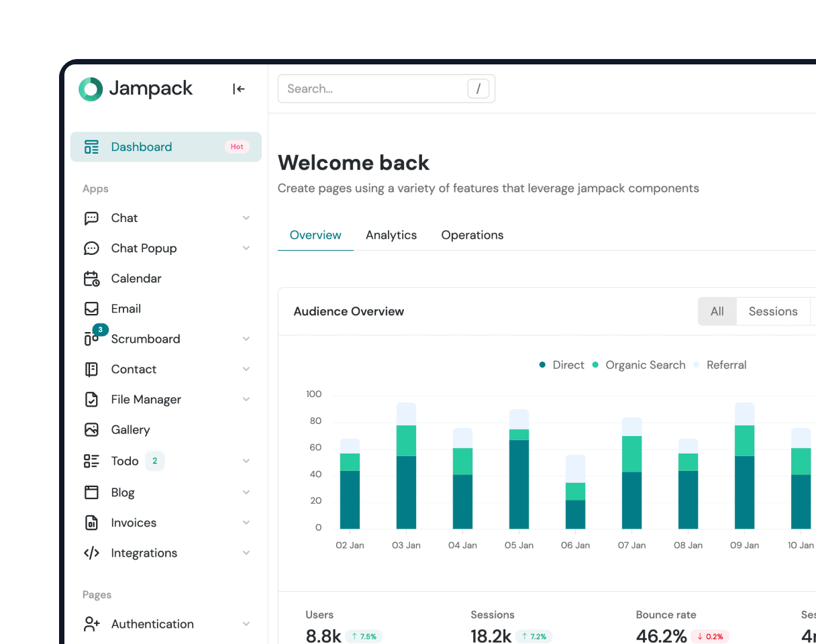Click the Jampack logo icon

91,89
